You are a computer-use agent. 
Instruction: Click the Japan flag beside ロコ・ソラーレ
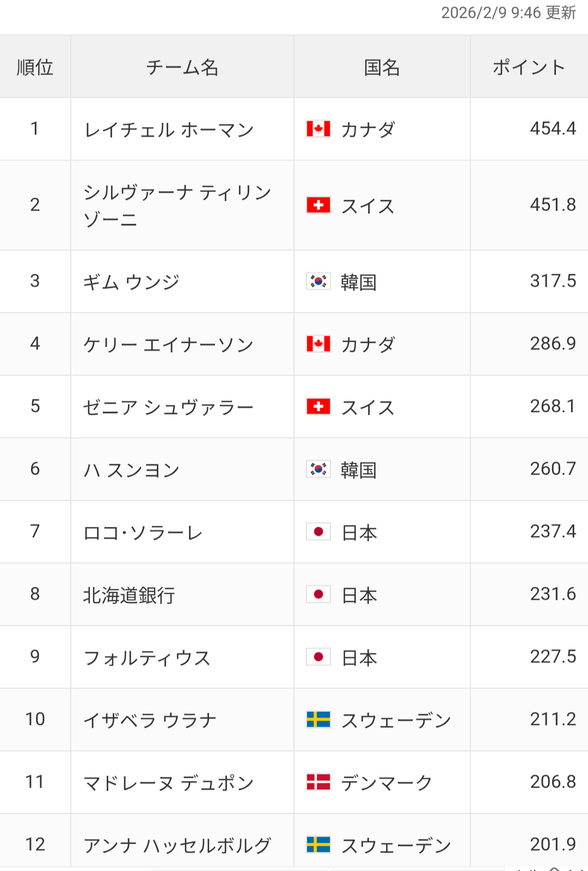[x=318, y=532]
